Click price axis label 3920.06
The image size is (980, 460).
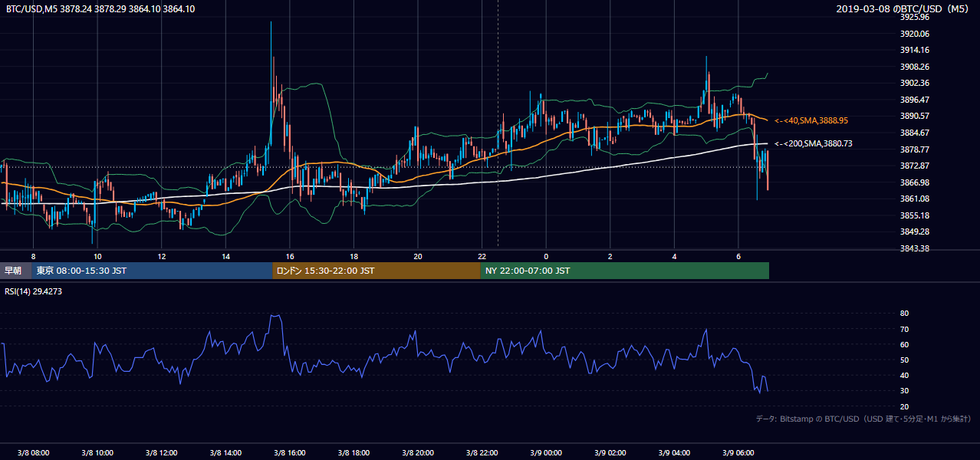915,34
